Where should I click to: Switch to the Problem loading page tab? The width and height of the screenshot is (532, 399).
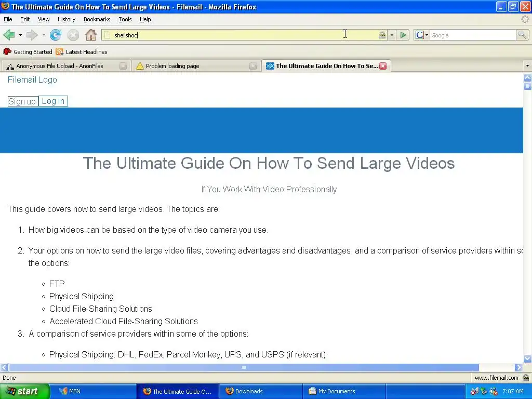(x=195, y=66)
